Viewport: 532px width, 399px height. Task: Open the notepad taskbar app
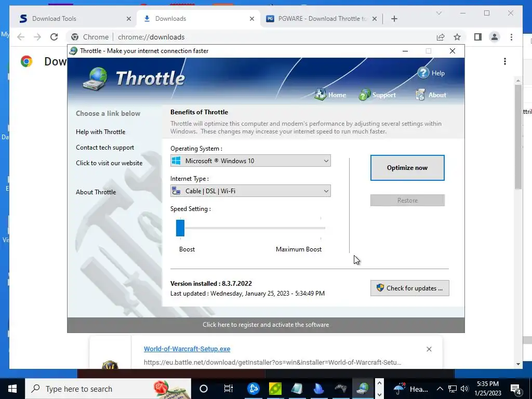(x=297, y=389)
